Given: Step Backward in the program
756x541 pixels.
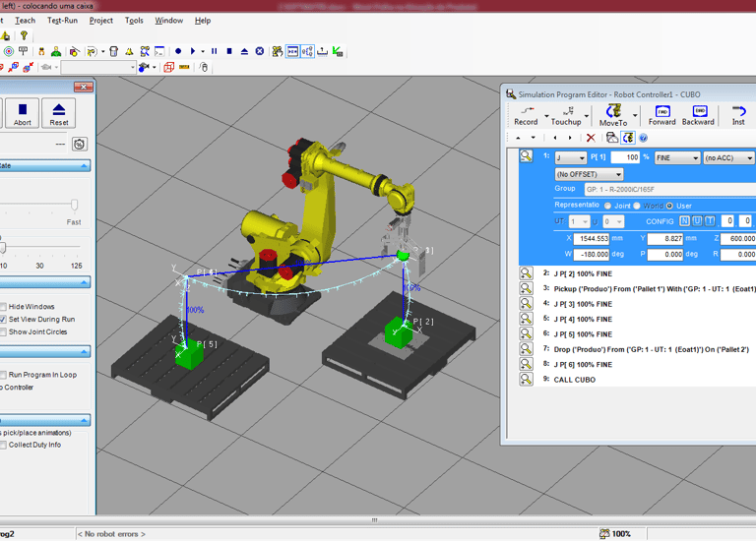Looking at the screenshot, I should (x=698, y=111).
